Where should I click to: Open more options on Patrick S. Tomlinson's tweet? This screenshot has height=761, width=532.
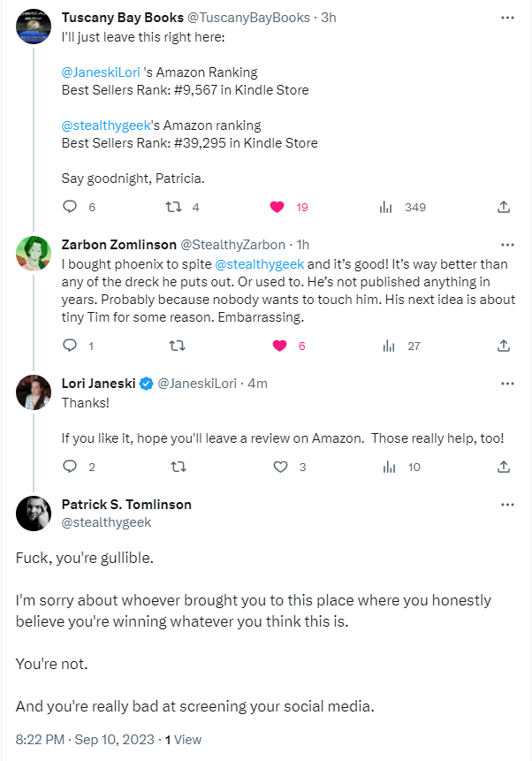pos(507,505)
